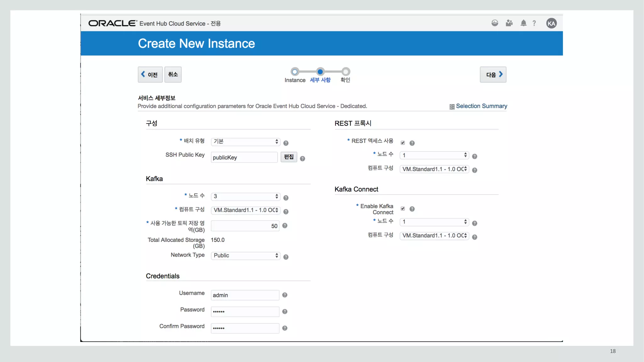Click the topic storage GB input field
This screenshot has height=362, width=644.
244,226
